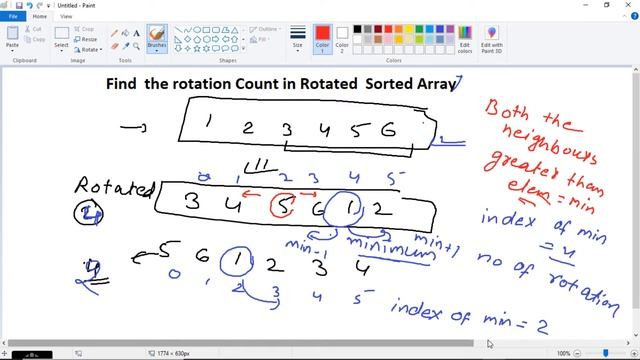Pick the green color swatch

coord(419,29)
